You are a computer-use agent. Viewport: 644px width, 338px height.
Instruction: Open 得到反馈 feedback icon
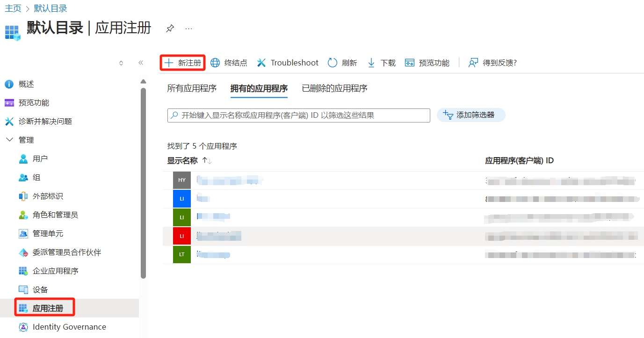pos(474,63)
